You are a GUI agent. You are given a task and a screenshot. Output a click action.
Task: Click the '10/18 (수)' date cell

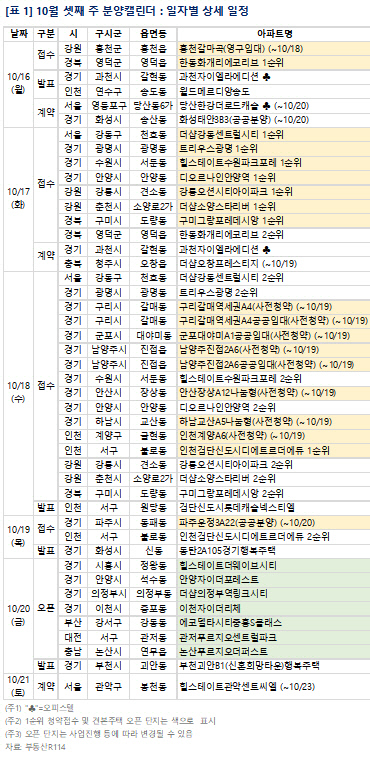click(17, 393)
